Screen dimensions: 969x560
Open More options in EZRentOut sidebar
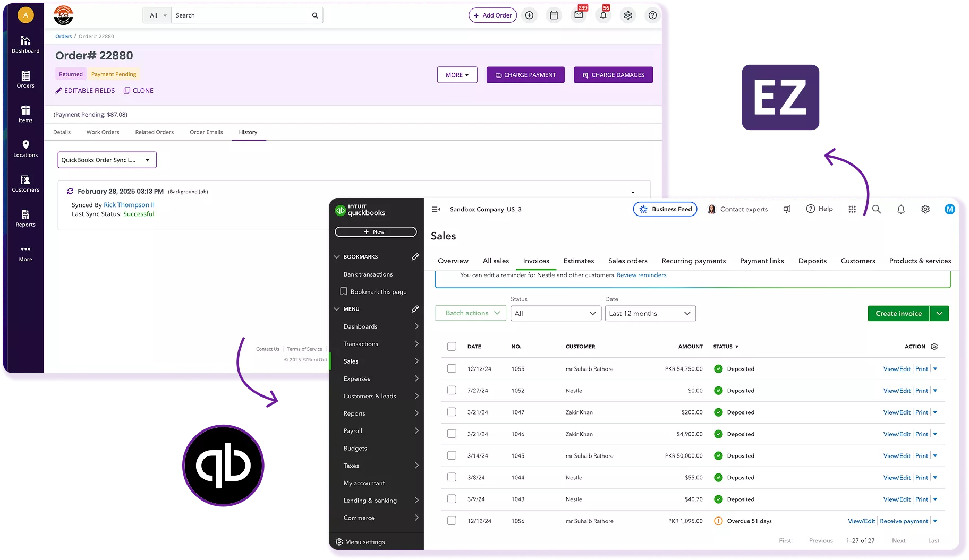25,253
